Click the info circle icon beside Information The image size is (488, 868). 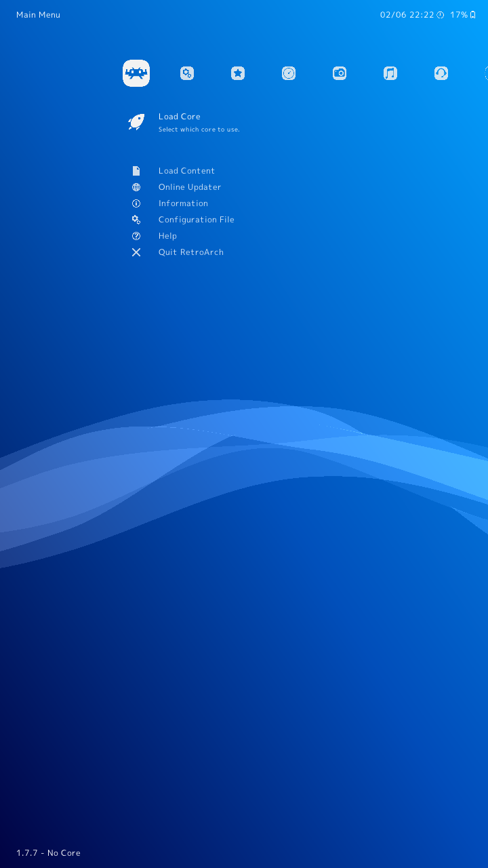(136, 203)
